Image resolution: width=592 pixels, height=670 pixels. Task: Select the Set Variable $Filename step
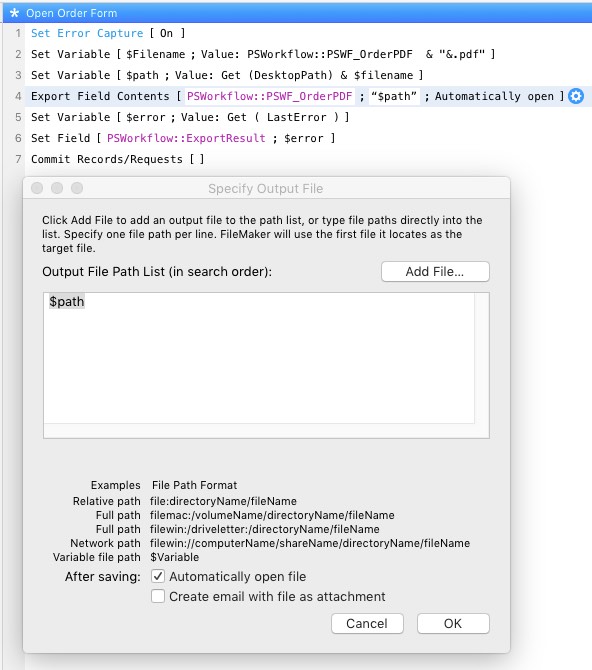[x=263, y=54]
